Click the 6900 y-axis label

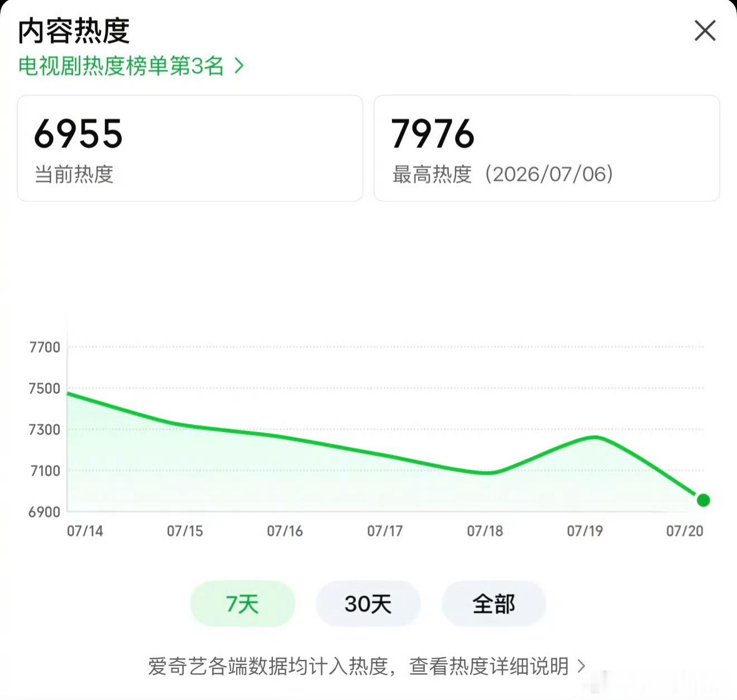pyautogui.click(x=45, y=512)
